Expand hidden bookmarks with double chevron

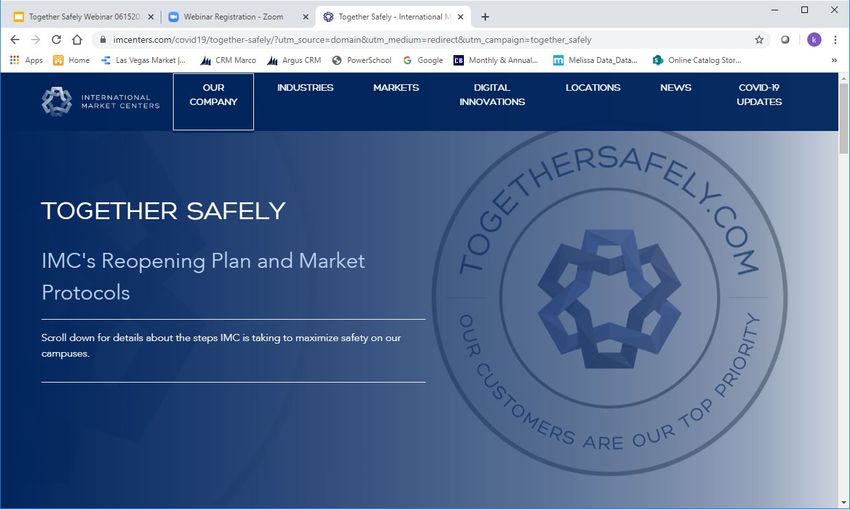tap(834, 60)
